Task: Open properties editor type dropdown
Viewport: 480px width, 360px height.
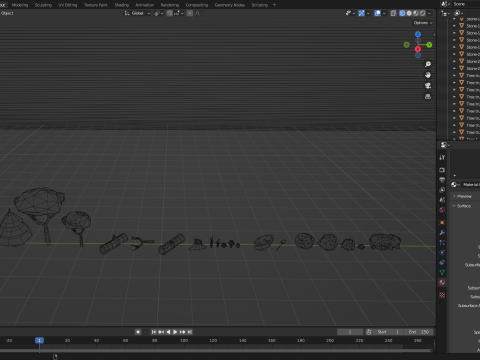Action: coord(445,145)
